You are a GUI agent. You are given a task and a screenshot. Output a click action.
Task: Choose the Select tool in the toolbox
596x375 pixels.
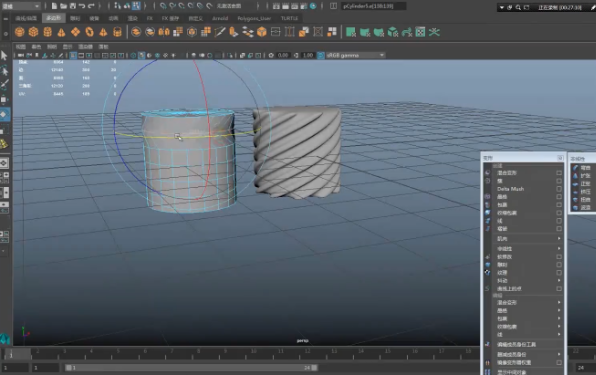tap(4, 55)
